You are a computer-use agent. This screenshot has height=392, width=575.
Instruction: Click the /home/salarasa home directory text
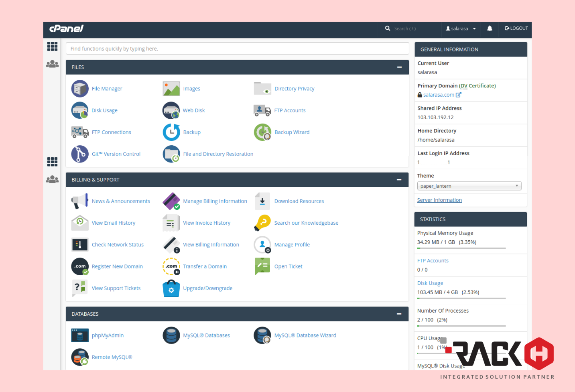[x=436, y=140]
